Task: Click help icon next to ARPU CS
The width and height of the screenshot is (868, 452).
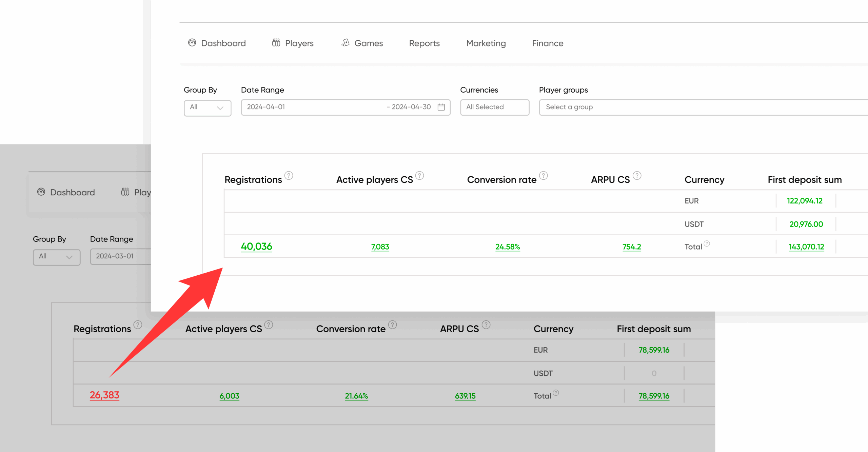Action: 637,176
